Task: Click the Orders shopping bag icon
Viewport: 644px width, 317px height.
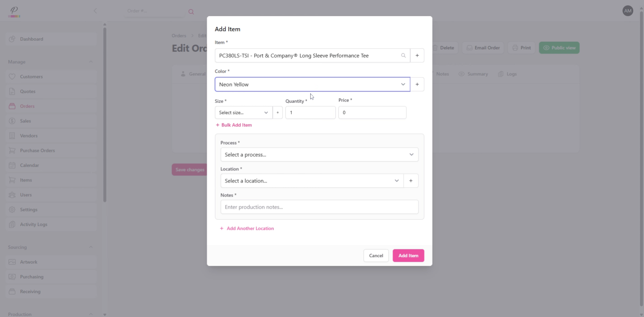Action: point(12,106)
